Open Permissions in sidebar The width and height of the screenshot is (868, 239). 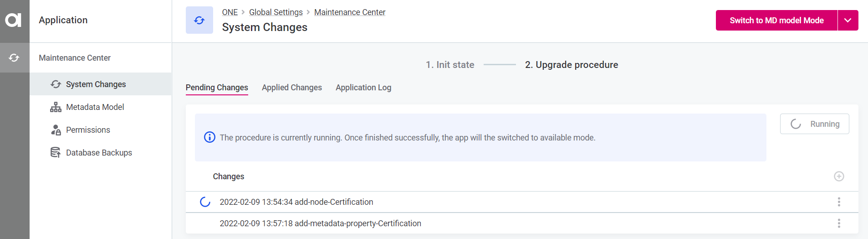click(88, 130)
